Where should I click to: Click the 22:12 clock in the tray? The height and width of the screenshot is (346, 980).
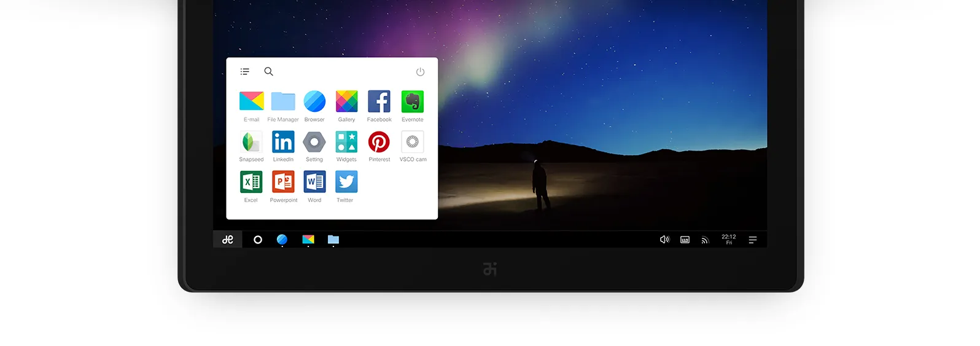pyautogui.click(x=729, y=240)
